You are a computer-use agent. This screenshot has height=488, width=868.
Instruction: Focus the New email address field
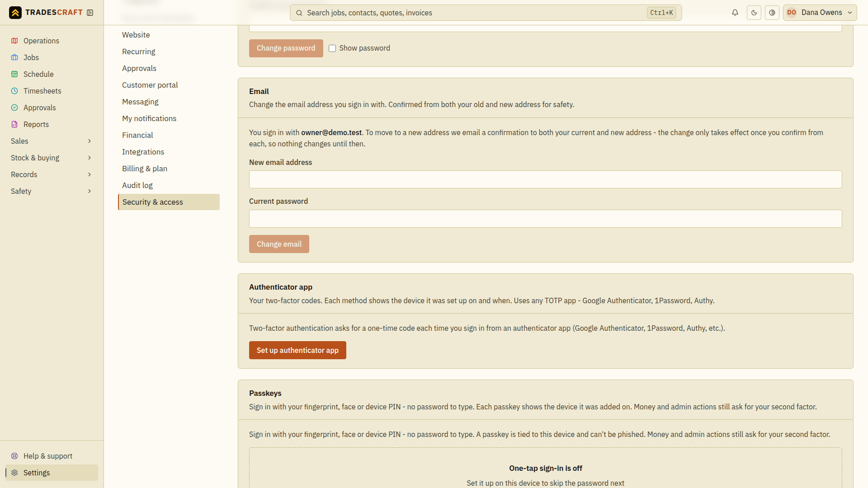click(545, 179)
